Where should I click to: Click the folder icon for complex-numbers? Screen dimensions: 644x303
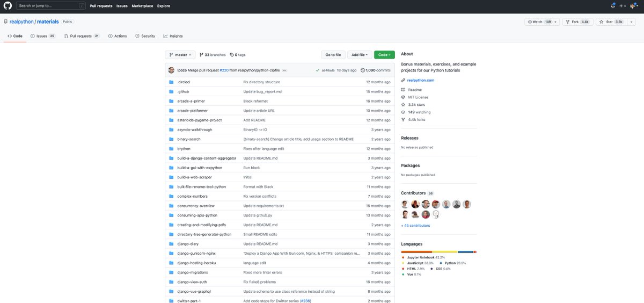tap(171, 197)
